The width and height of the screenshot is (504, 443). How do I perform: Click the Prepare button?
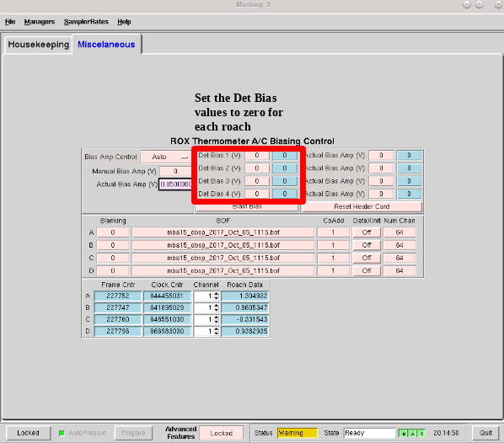[x=133, y=433]
